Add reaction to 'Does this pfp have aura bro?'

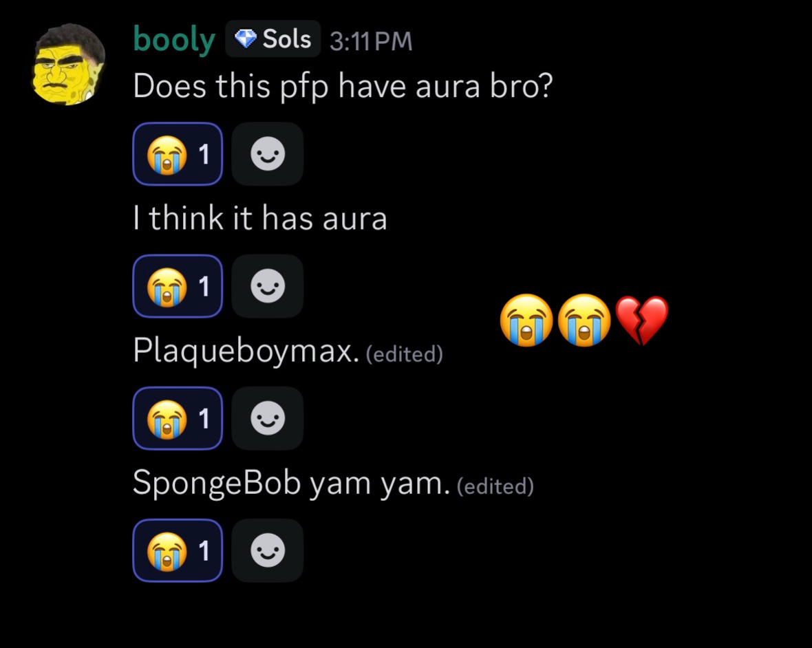[x=267, y=153]
